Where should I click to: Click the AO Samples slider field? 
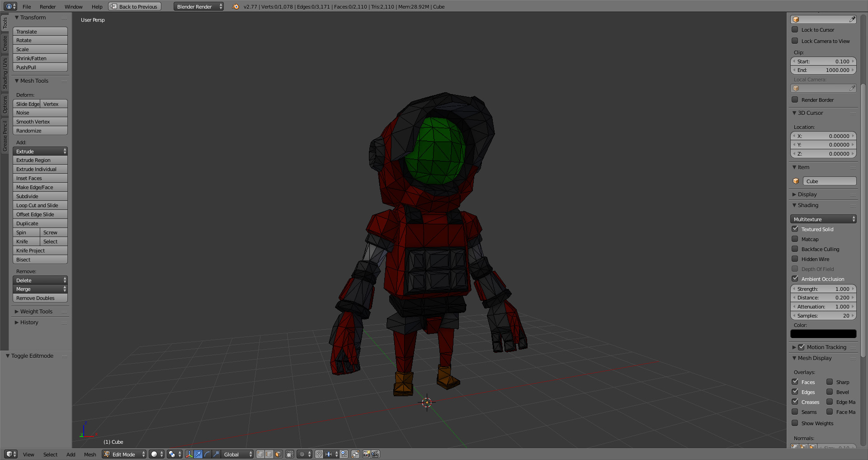click(823, 315)
